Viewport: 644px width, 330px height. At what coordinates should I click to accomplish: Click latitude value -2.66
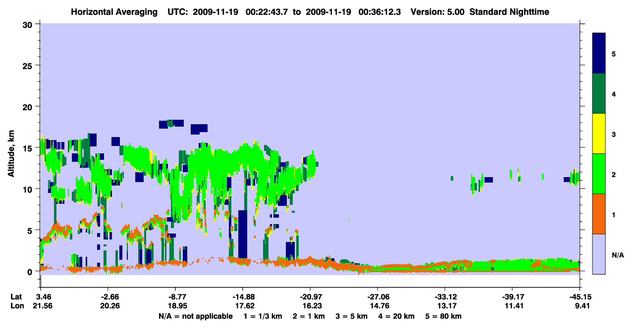tap(108, 297)
